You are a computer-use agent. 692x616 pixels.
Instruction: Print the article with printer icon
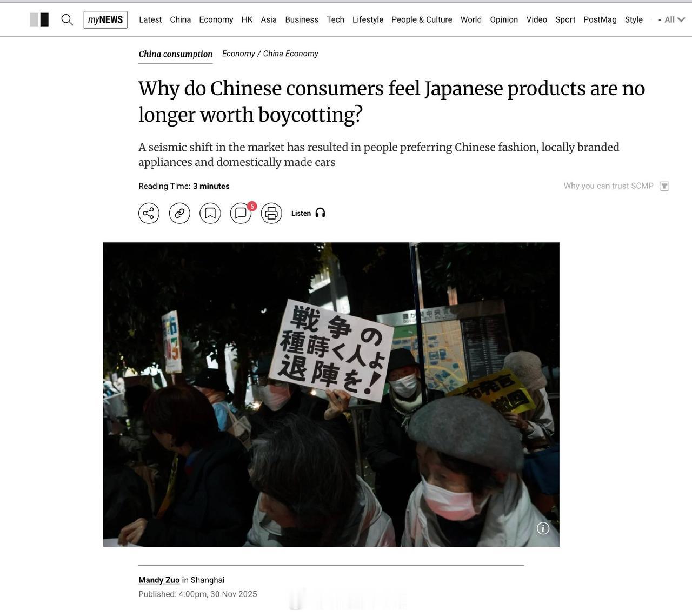point(271,213)
